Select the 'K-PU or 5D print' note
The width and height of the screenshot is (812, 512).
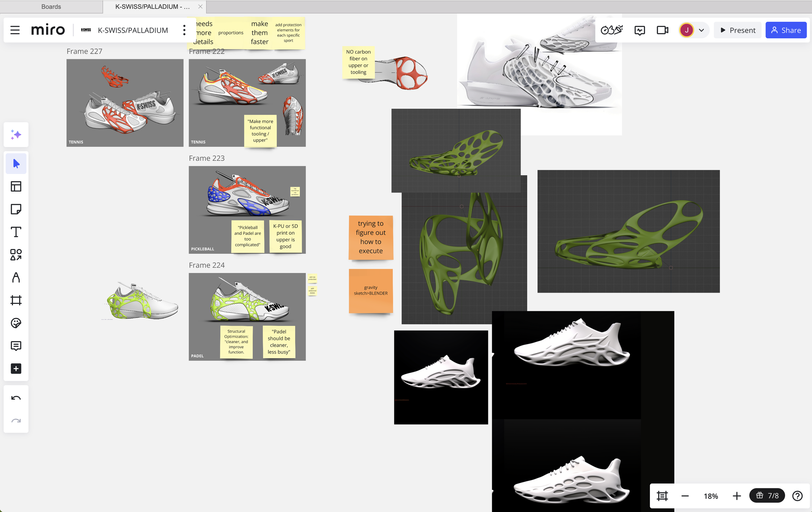coord(285,236)
